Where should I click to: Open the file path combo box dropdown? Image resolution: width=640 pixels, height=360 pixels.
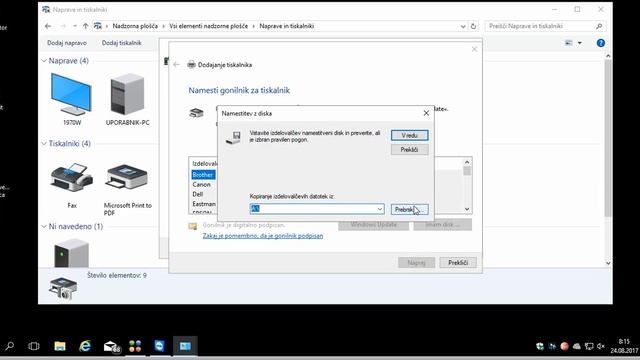[380, 209]
